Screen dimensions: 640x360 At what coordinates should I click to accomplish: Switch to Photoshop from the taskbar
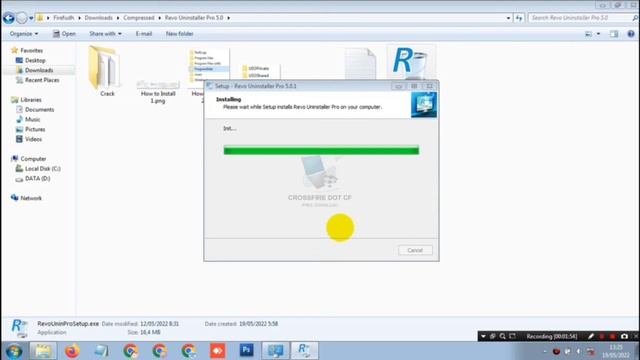(247, 350)
